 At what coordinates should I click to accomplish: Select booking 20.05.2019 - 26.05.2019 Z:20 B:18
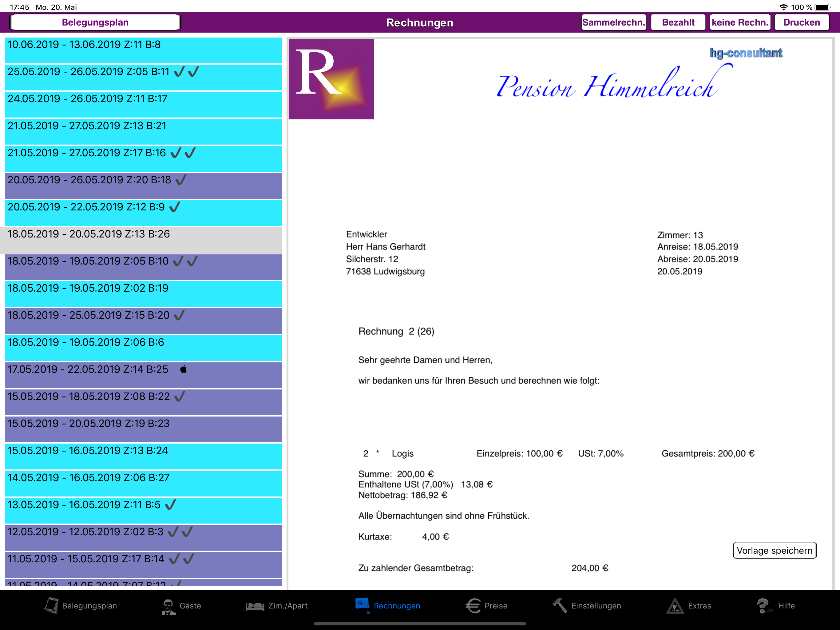tap(143, 186)
